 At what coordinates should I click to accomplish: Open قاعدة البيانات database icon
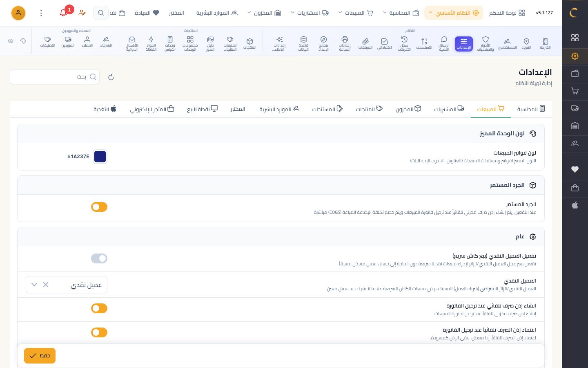(303, 44)
